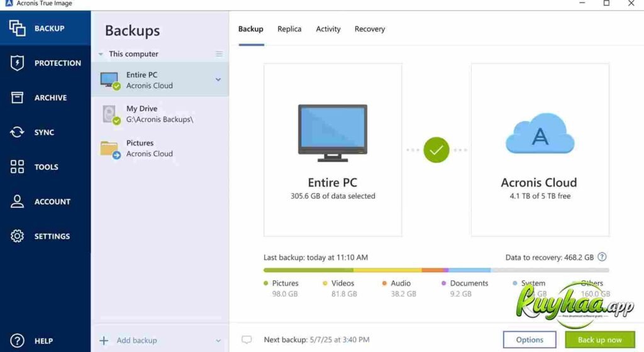Go to SETTINGS in the sidebar

45,236
